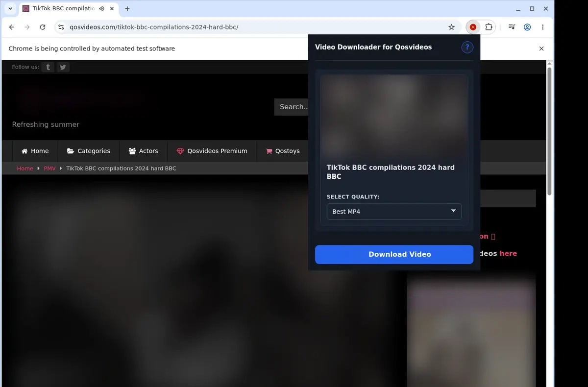Screen dimensions: 588x387
Task: Mute the tab via speaker icon
Action: [101, 9]
